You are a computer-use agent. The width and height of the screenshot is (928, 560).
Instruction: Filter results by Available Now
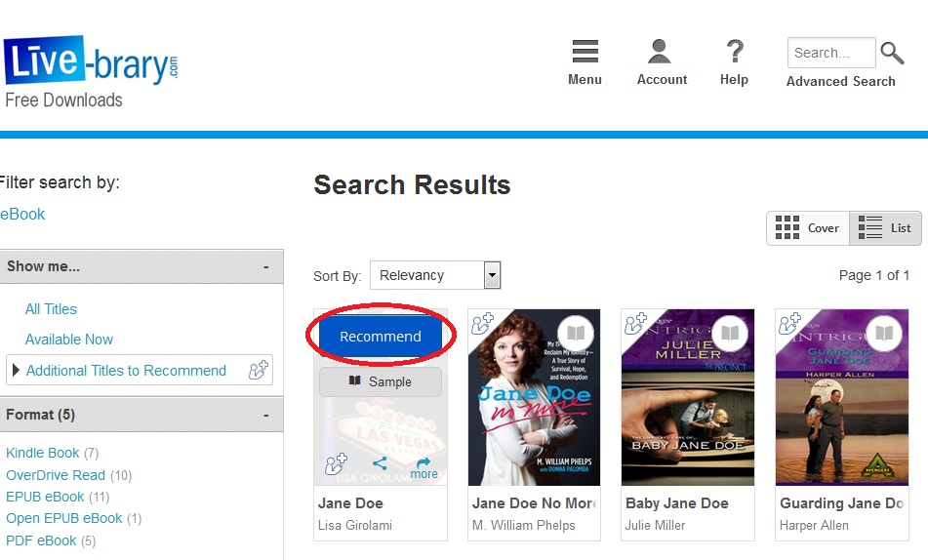[69, 340]
